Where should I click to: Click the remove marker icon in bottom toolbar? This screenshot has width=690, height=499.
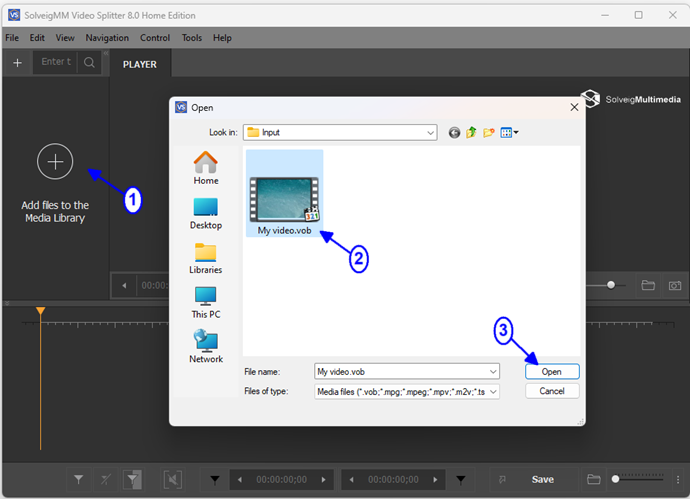[x=106, y=479]
